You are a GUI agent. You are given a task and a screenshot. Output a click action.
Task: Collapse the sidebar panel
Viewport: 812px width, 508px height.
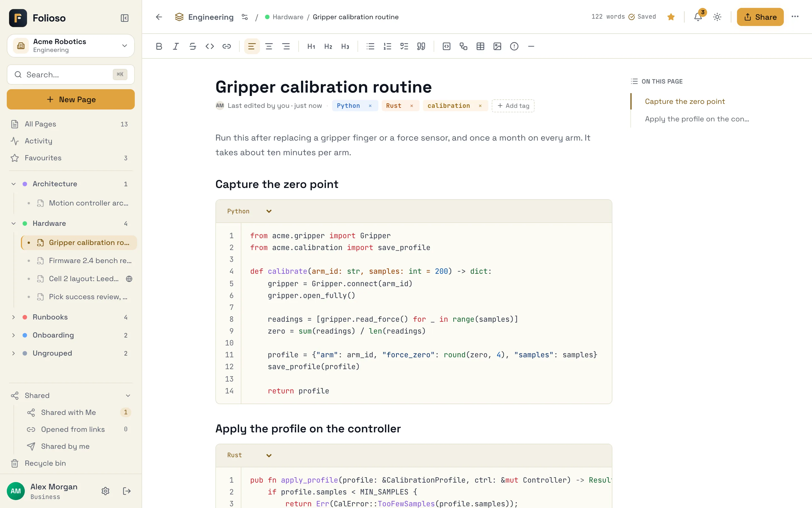tap(125, 18)
